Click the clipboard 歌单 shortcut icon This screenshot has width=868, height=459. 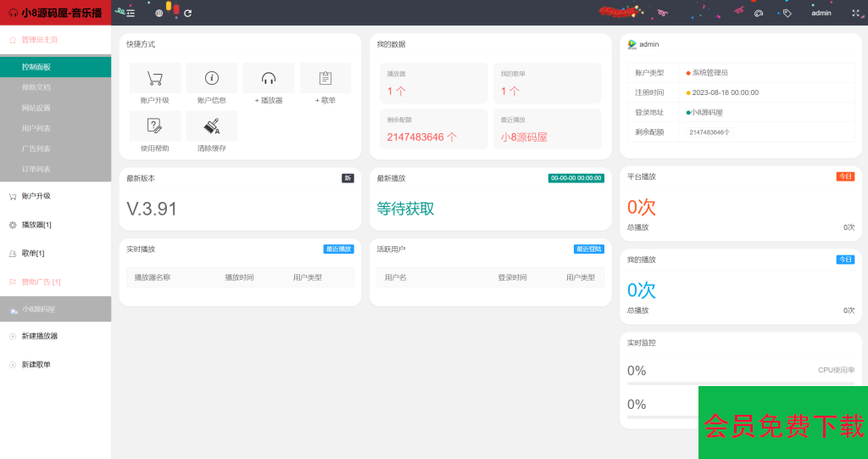click(325, 79)
